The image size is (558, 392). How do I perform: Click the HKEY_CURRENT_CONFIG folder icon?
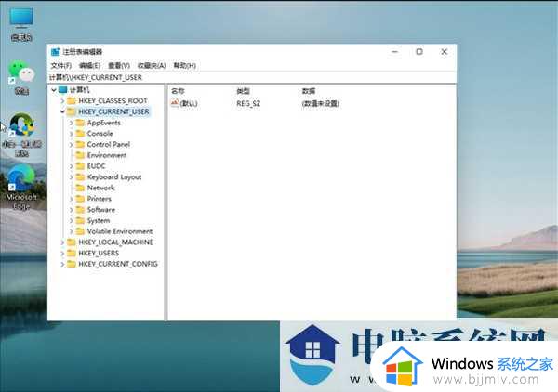coord(72,264)
